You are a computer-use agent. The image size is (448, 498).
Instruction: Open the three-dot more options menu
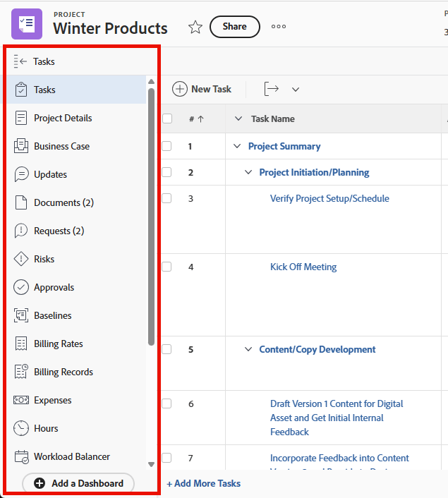click(279, 27)
